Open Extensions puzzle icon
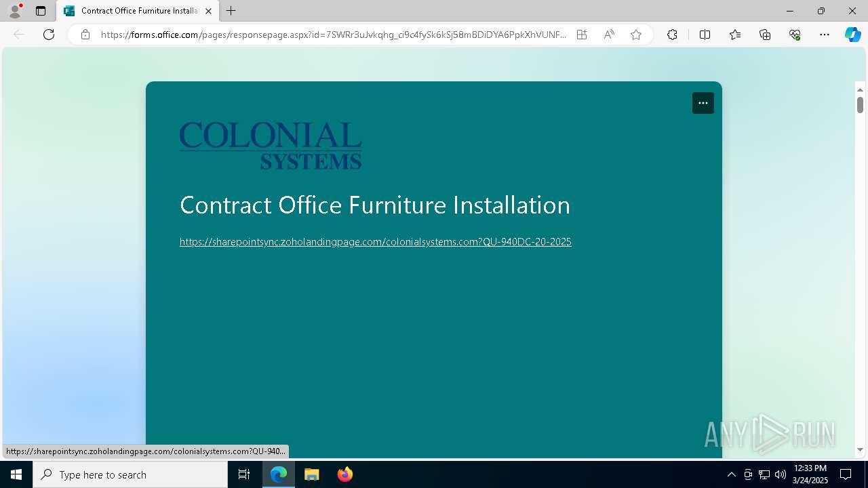This screenshot has height=488, width=868. (672, 35)
